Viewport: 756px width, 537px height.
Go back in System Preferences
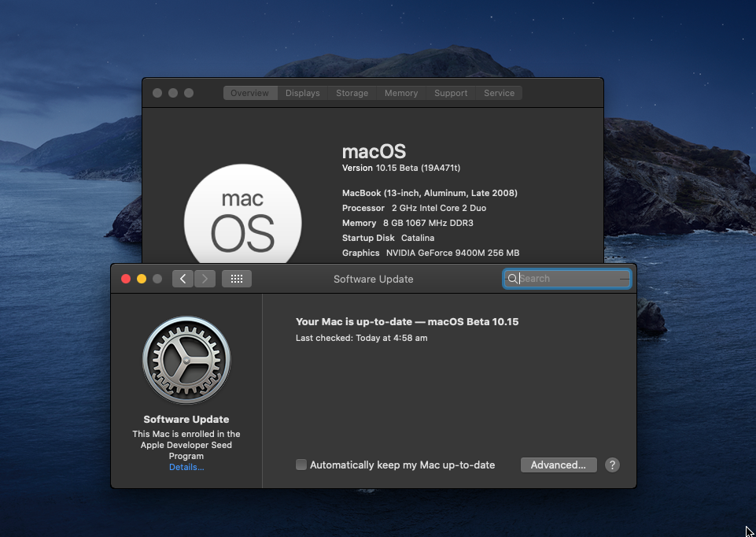pos(183,279)
